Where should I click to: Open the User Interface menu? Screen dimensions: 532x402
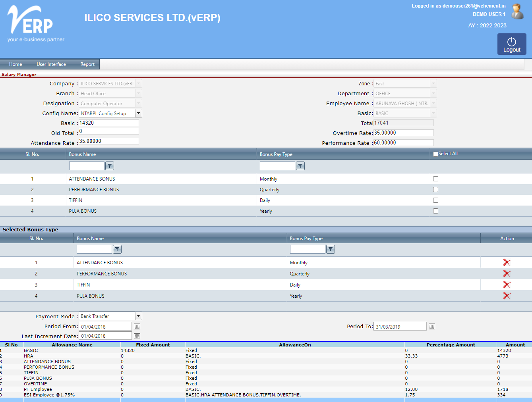click(51, 64)
